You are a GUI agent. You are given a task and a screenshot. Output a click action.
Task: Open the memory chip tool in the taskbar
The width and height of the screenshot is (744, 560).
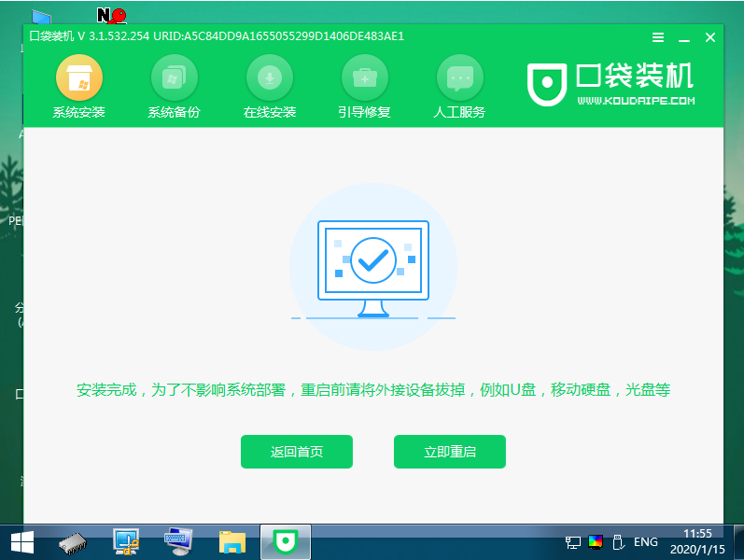coord(74,541)
